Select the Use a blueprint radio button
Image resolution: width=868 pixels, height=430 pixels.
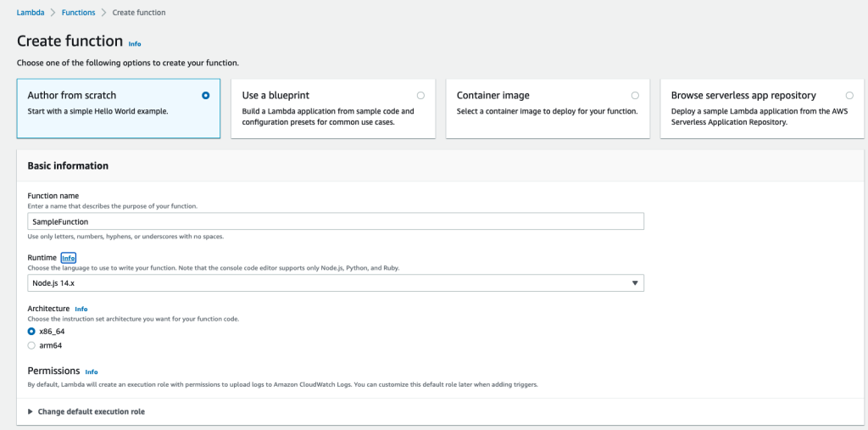point(420,96)
